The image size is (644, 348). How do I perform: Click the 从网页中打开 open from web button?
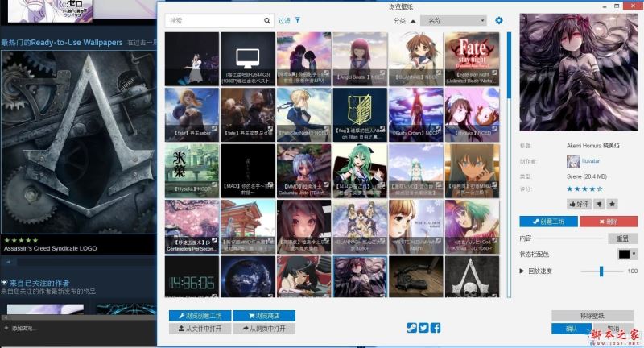[264, 329]
